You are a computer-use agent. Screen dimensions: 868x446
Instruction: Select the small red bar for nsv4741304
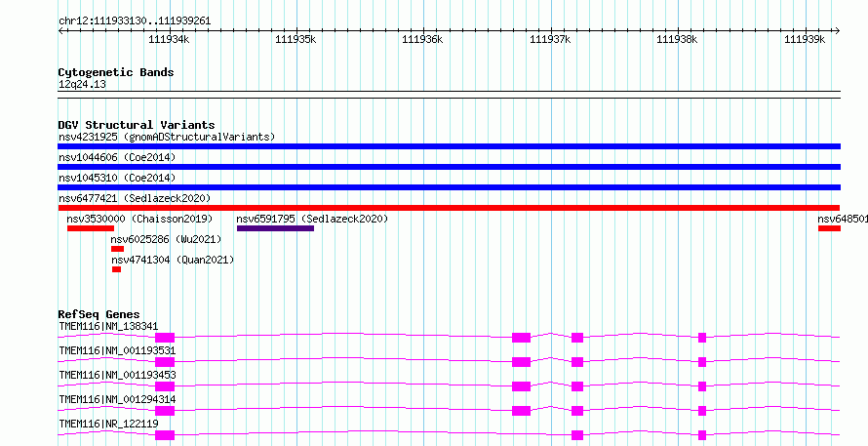(116, 269)
